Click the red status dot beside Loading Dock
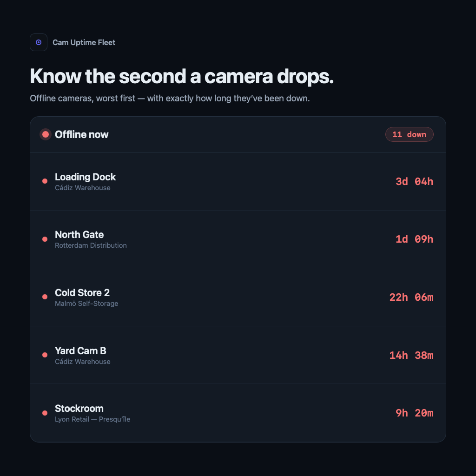Viewport: 476px width, 476px height. coord(45,181)
